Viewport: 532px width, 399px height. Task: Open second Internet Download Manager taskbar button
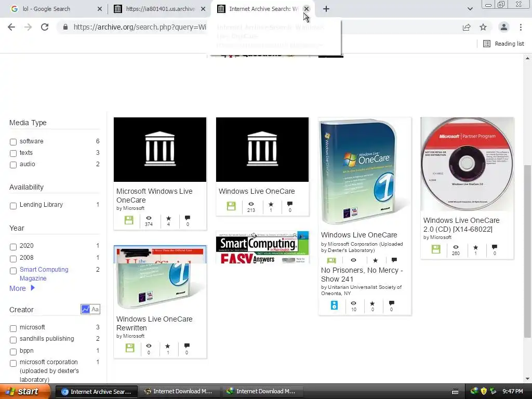tap(262, 392)
